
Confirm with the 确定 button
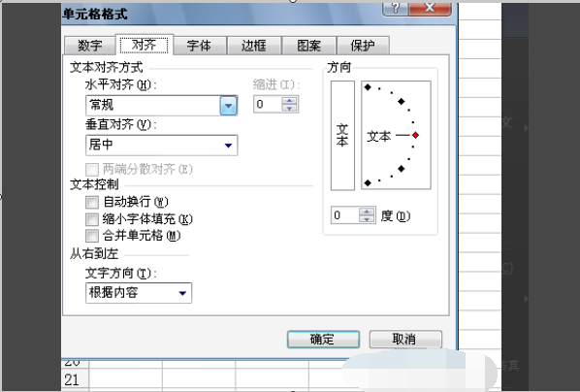(x=323, y=339)
